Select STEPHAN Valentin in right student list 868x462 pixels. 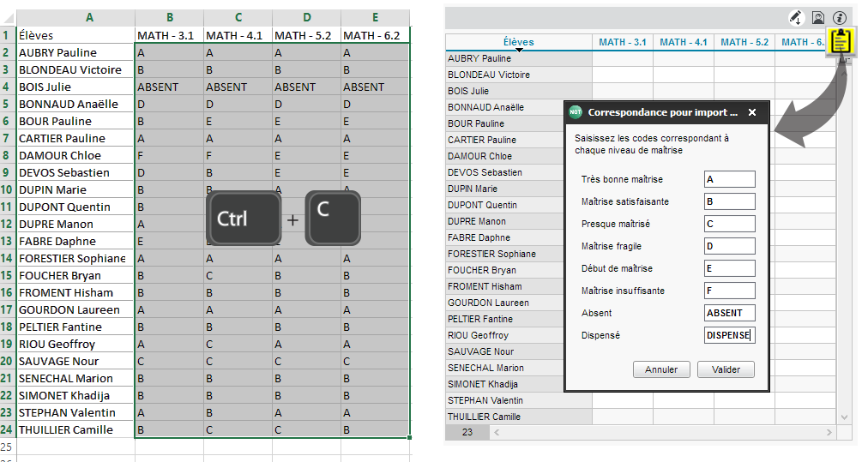(519, 400)
